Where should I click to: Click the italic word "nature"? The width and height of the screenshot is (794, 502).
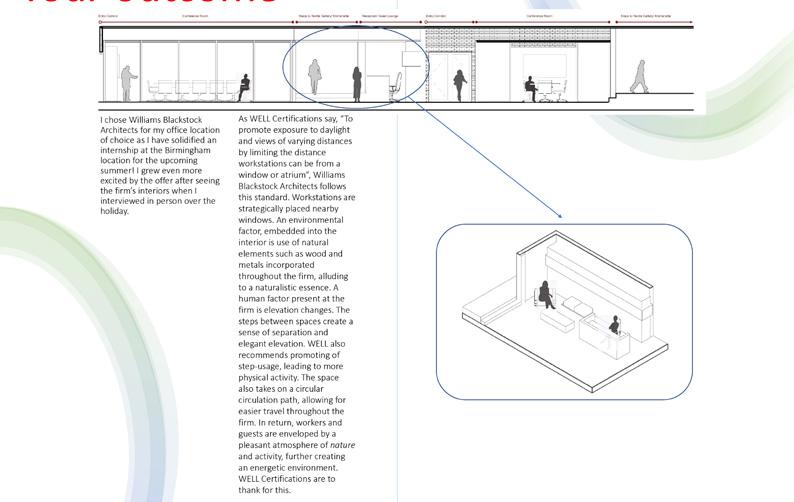pos(342,445)
